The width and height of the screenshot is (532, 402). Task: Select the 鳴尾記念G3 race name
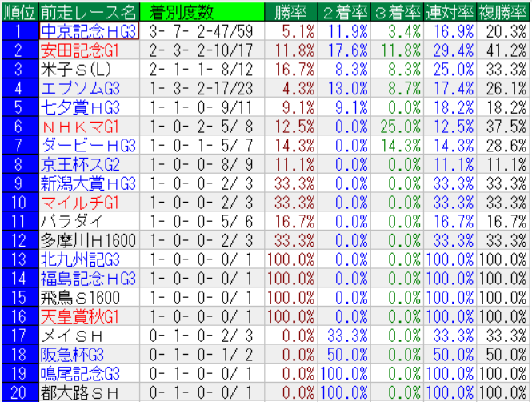tap(80, 374)
